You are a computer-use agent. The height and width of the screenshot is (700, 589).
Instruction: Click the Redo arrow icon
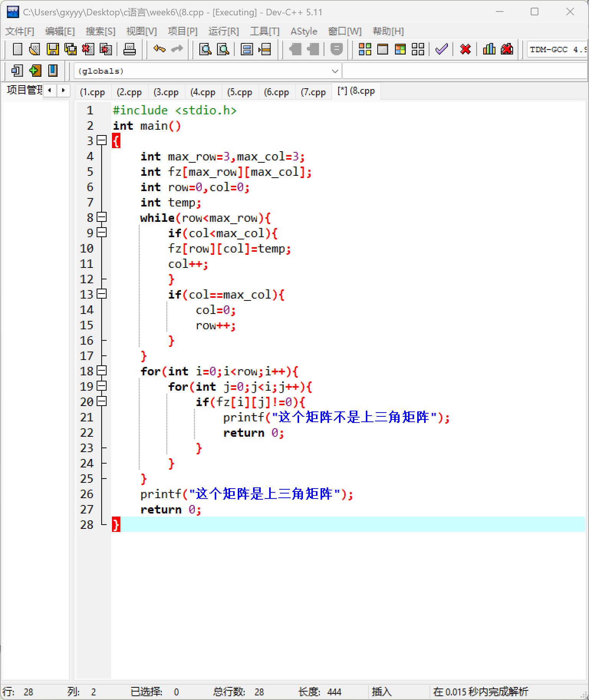(x=177, y=49)
